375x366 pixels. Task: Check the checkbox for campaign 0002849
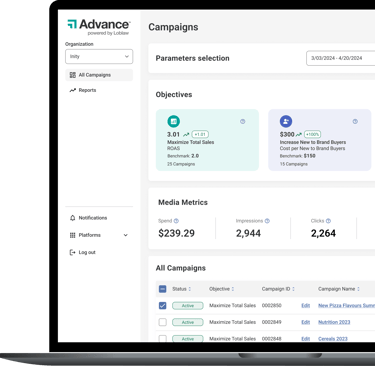point(163,322)
